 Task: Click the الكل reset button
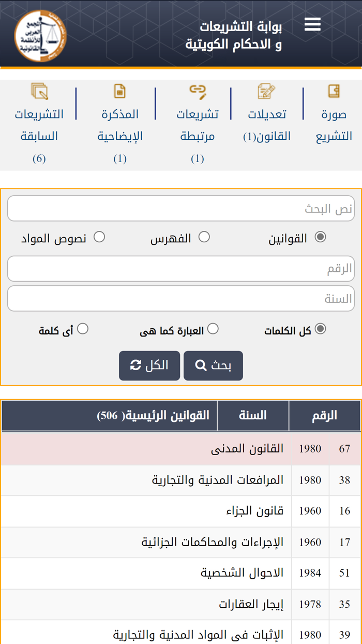(x=149, y=365)
